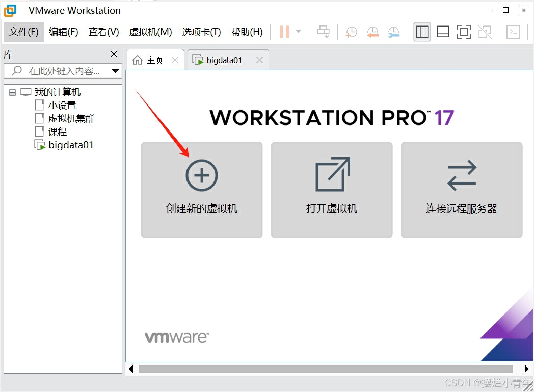534x392 pixels.
Task: Close the 库 library panel
Action: coord(114,54)
